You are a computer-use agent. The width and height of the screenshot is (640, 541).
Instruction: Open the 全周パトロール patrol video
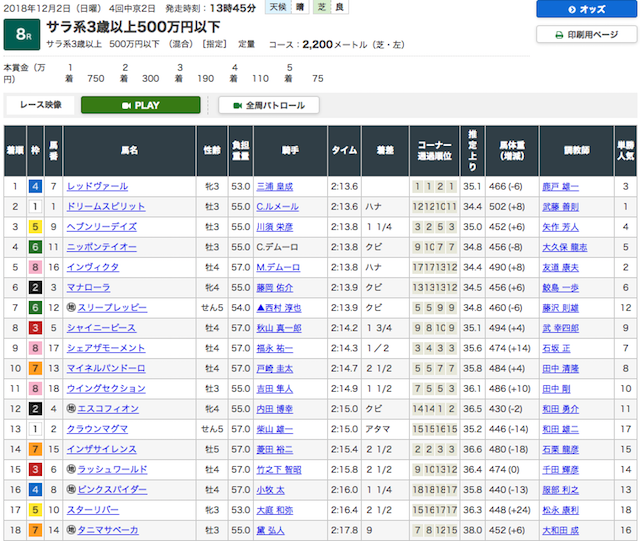(x=269, y=105)
